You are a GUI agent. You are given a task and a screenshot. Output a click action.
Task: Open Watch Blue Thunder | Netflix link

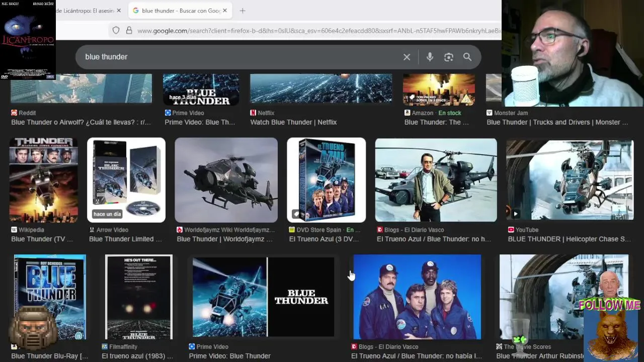click(x=293, y=122)
